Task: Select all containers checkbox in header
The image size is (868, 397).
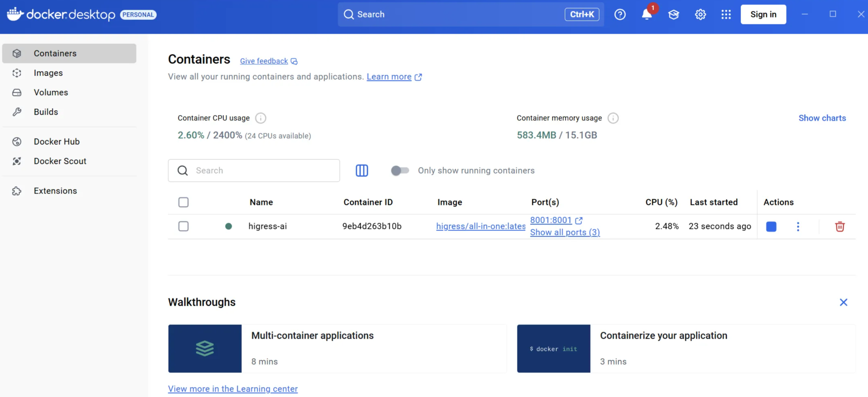Action: click(x=183, y=202)
